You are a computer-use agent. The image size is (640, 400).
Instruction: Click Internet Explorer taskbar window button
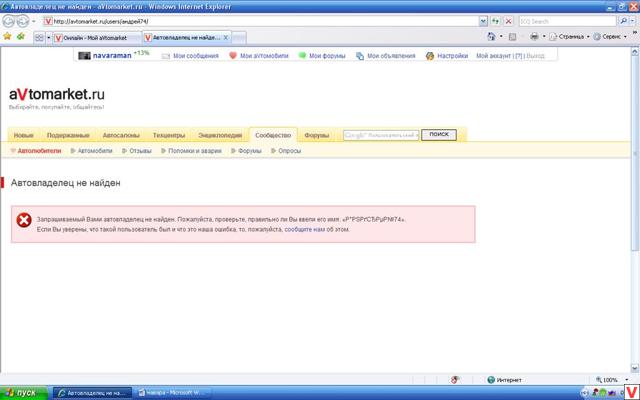pos(93,393)
